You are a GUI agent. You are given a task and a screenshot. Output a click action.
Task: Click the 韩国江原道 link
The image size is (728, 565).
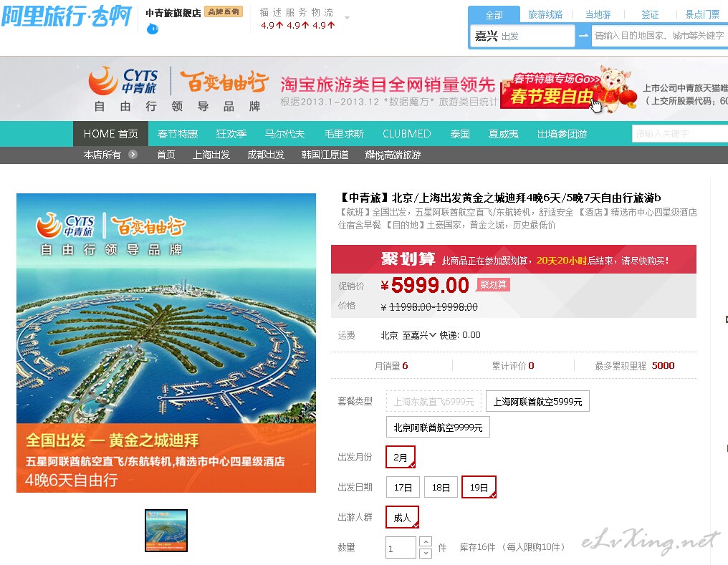(x=325, y=155)
